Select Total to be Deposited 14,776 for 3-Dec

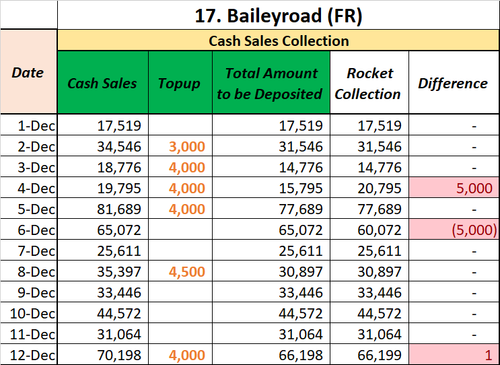point(271,167)
